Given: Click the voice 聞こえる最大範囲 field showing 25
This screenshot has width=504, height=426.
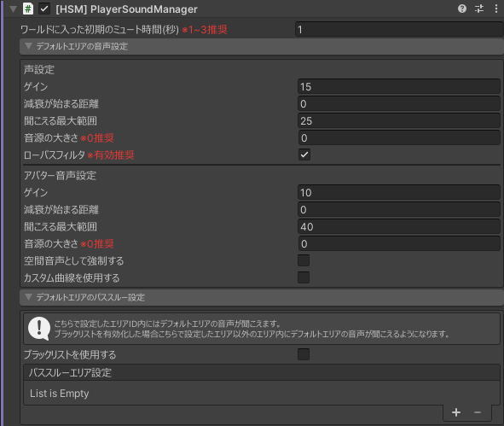Looking at the screenshot, I should click(399, 120).
